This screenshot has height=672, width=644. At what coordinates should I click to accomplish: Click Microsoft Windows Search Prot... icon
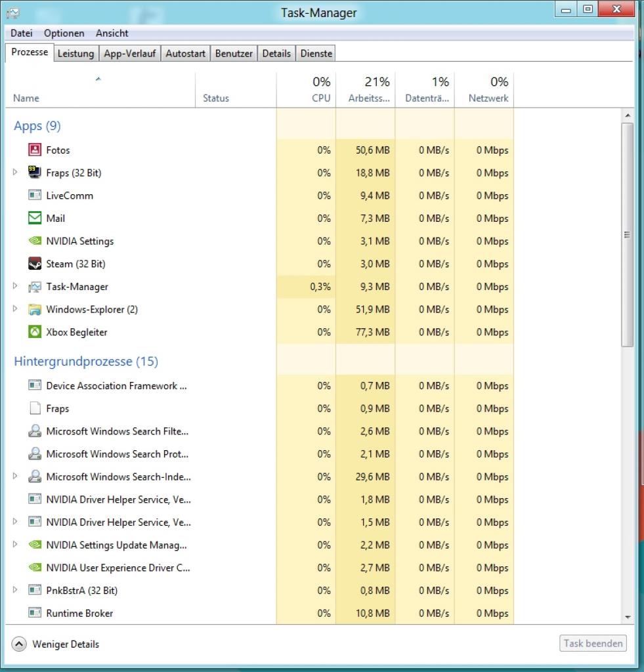(35, 453)
